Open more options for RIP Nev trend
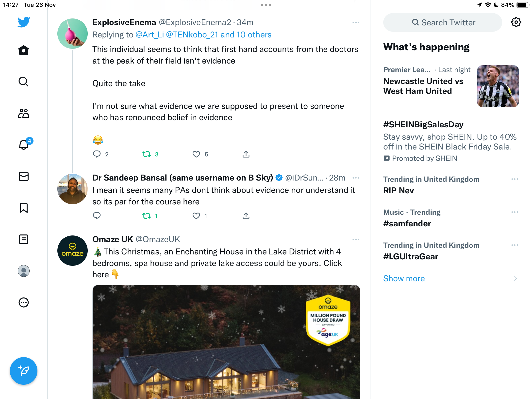 click(x=515, y=179)
